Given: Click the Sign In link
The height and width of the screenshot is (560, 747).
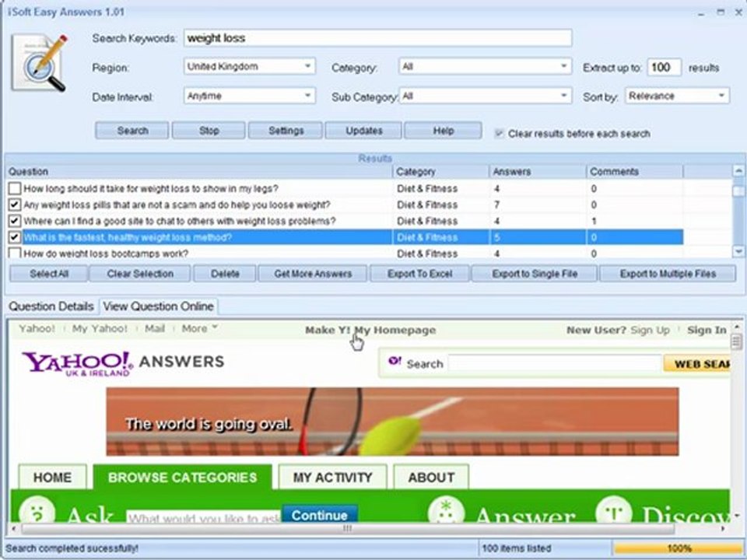Looking at the screenshot, I should click(707, 330).
